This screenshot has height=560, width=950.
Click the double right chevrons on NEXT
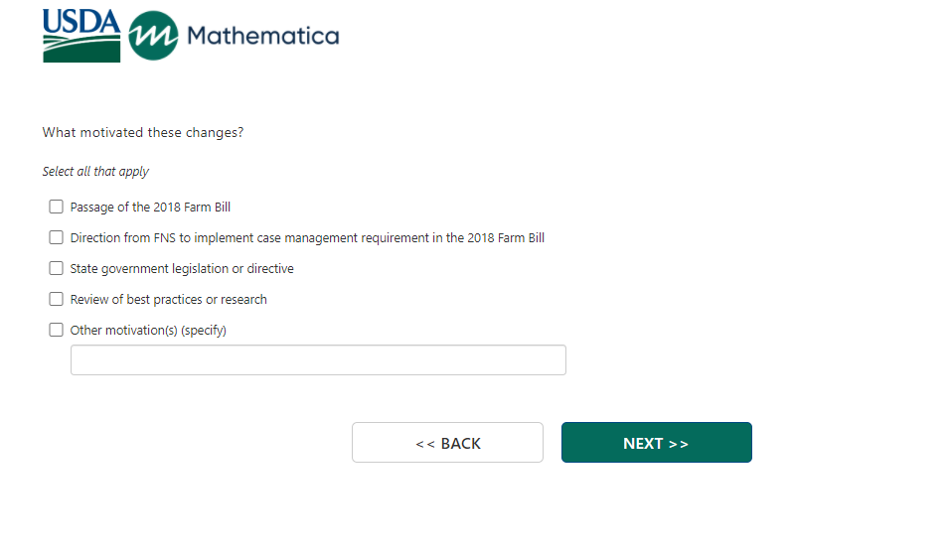click(679, 444)
